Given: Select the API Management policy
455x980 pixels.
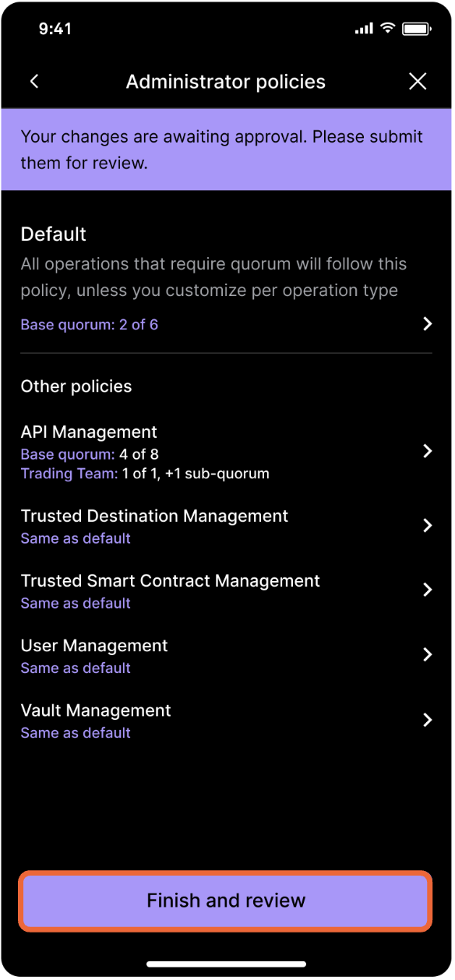Looking at the screenshot, I should [226, 452].
